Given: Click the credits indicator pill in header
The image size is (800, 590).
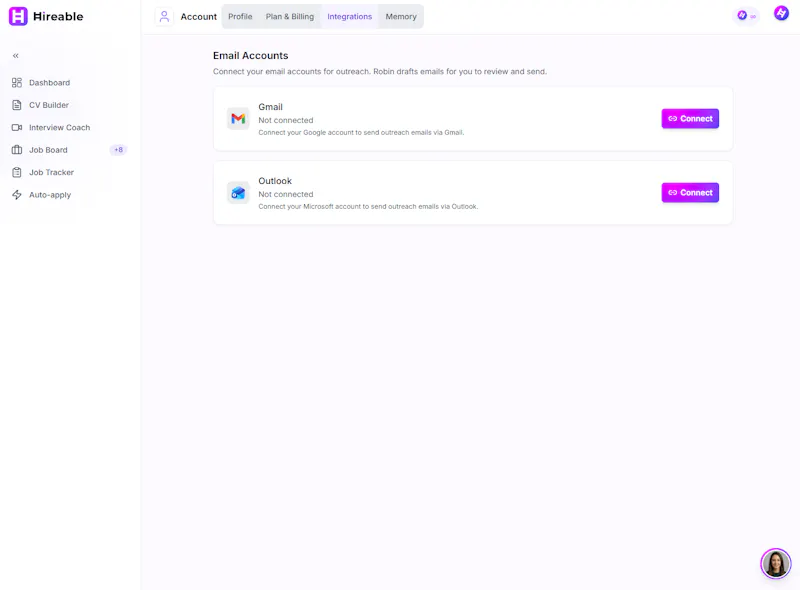Looking at the screenshot, I should (x=746, y=16).
